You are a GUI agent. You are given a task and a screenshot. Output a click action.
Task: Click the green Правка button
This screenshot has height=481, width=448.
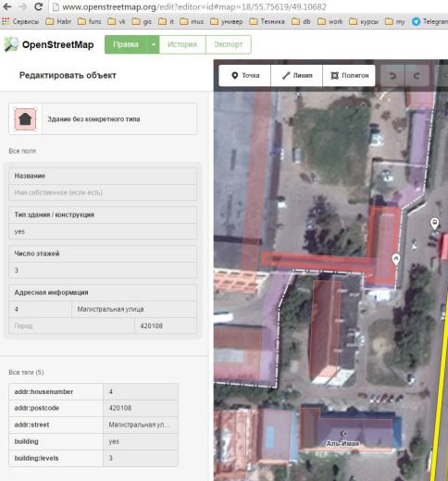click(x=126, y=44)
